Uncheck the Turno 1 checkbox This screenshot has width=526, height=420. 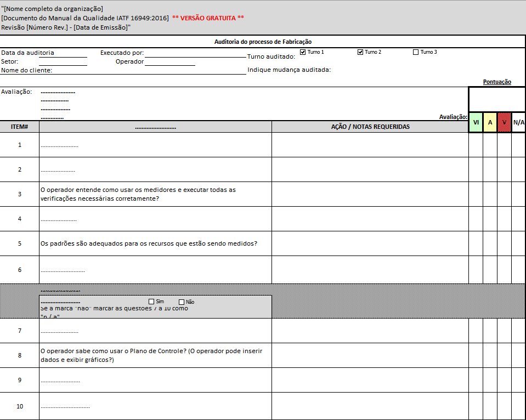[x=302, y=52]
